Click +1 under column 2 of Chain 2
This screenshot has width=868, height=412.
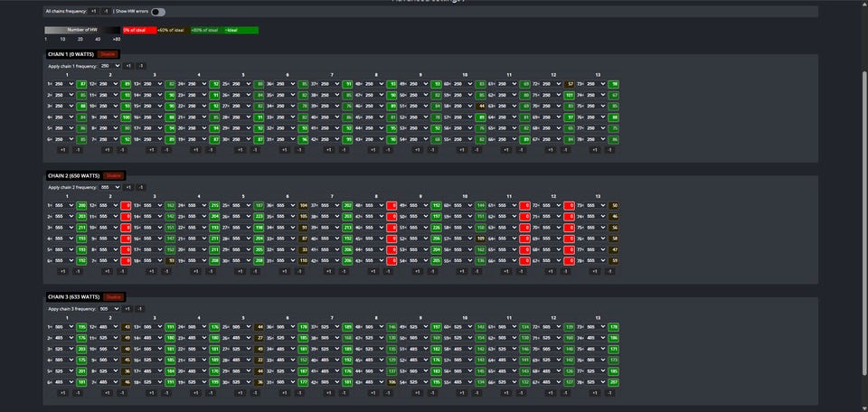107,272
